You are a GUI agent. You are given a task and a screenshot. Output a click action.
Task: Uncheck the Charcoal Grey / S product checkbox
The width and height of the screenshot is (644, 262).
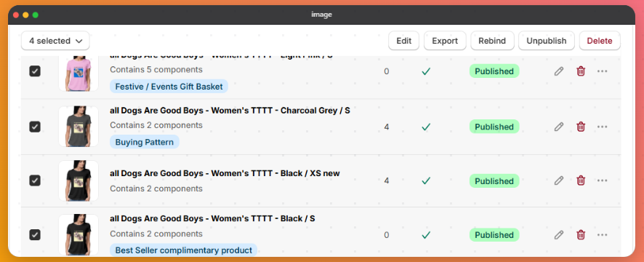pos(35,127)
